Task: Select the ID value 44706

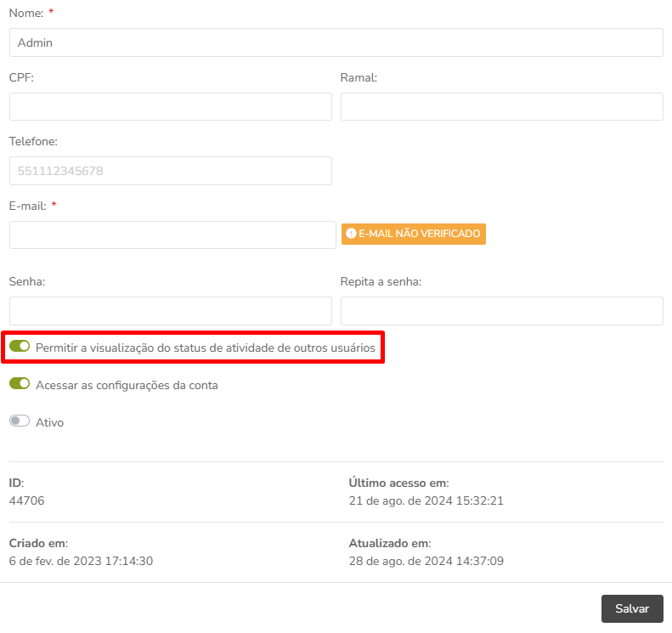Action: click(x=26, y=500)
